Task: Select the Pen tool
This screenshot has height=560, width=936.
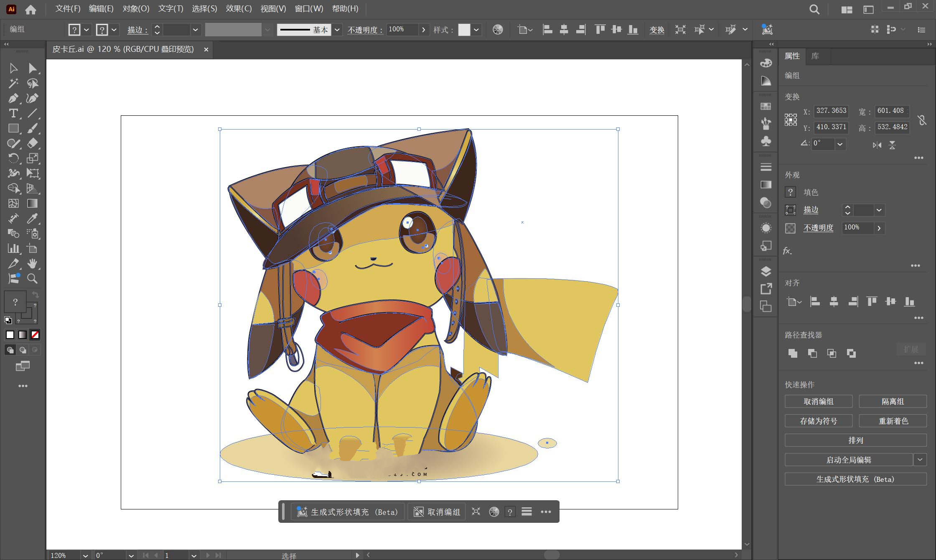Action: [13, 98]
